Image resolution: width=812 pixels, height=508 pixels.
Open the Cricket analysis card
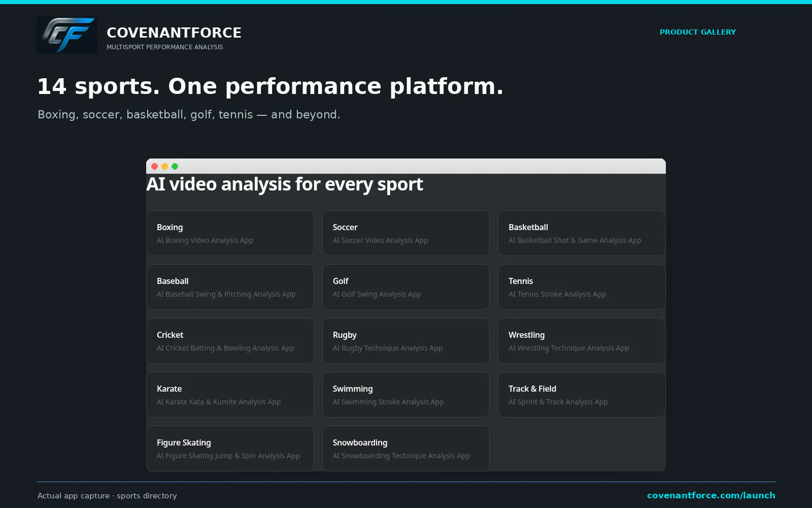(x=230, y=341)
